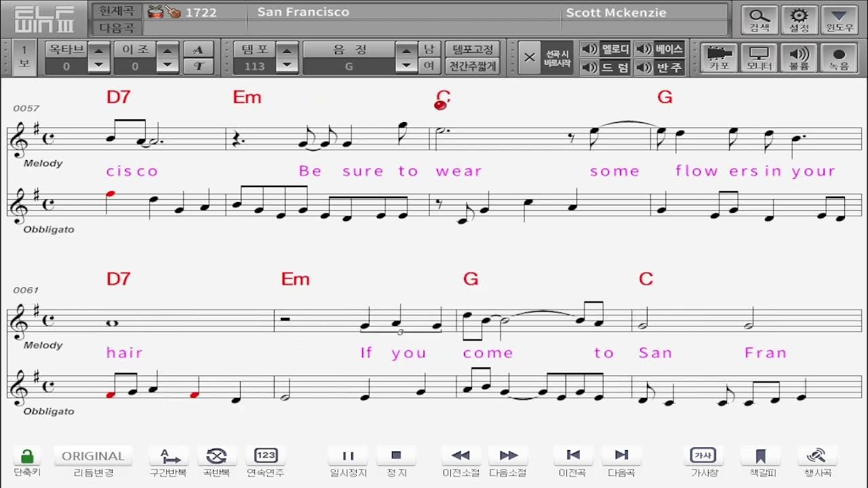Screen dimensions: 868x488
Task: Click the ELF WIN III logo
Action: 44,19
